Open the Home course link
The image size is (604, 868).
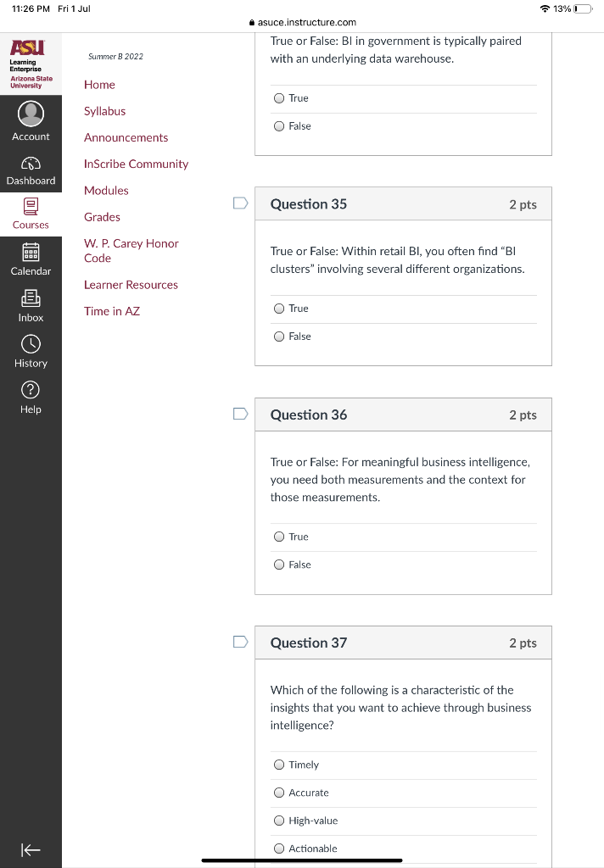[100, 85]
